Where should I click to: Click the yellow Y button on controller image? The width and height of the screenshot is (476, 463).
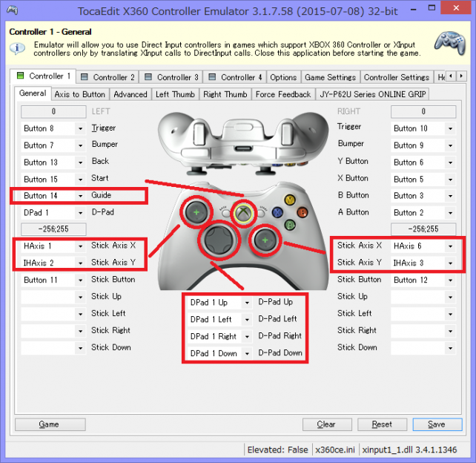[x=290, y=200]
